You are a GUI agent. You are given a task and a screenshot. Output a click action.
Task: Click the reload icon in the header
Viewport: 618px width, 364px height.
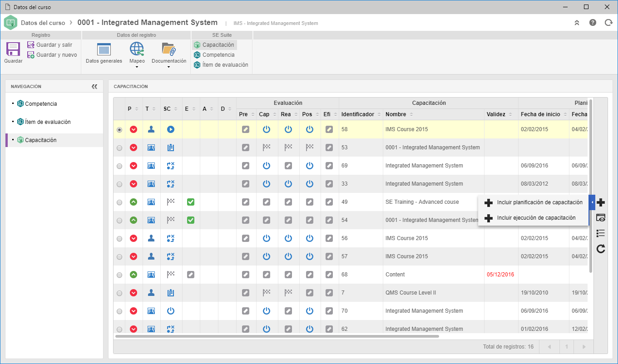coord(608,23)
